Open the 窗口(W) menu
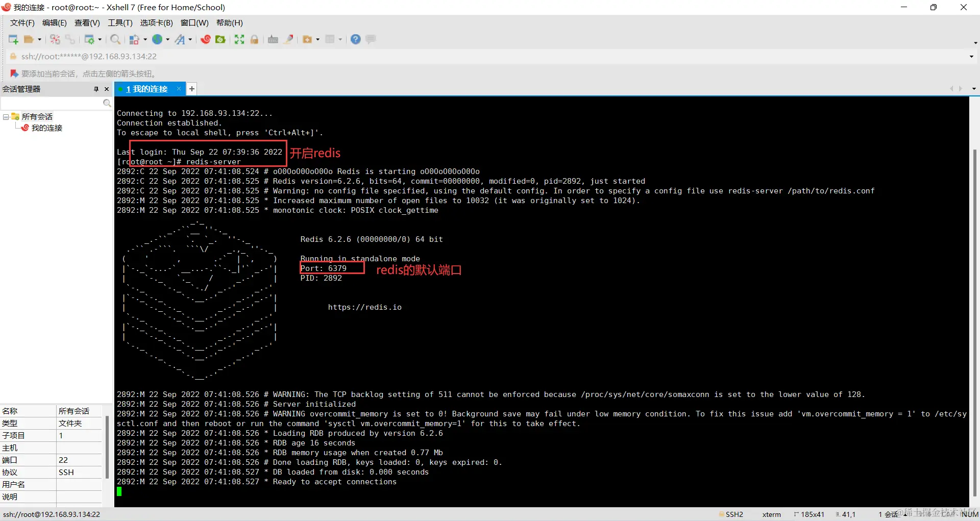The height and width of the screenshot is (521, 980). click(194, 23)
